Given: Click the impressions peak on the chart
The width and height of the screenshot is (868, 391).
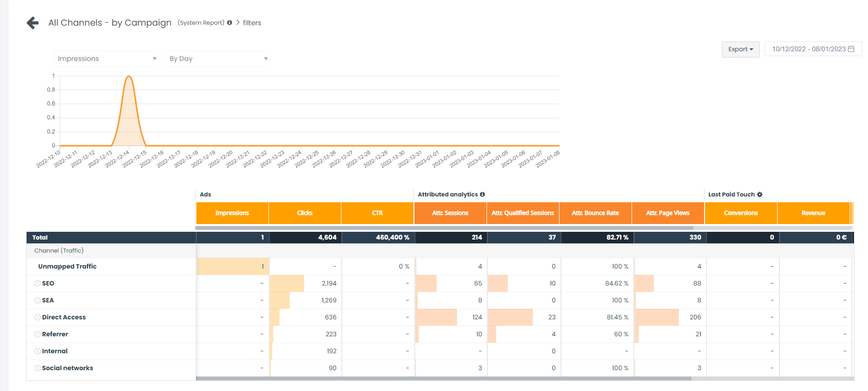Looking at the screenshot, I should tap(129, 76).
